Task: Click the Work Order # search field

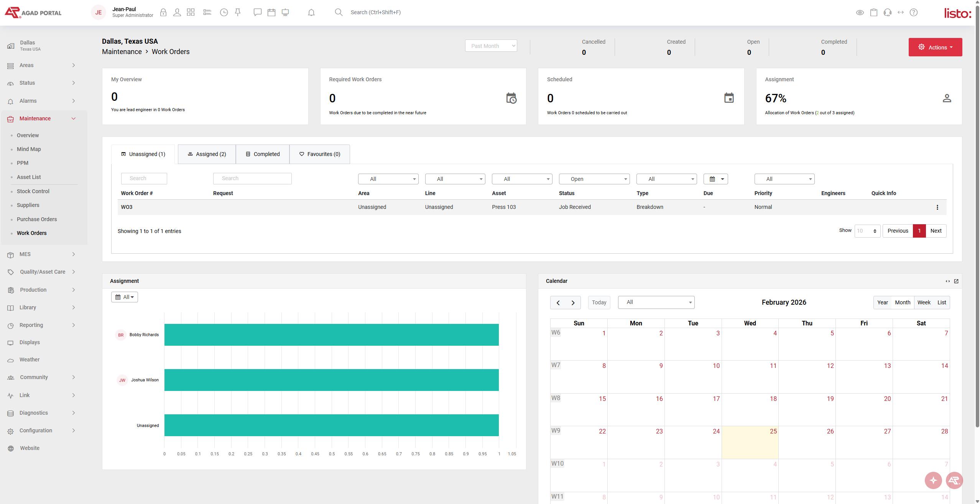Action: pyautogui.click(x=144, y=178)
